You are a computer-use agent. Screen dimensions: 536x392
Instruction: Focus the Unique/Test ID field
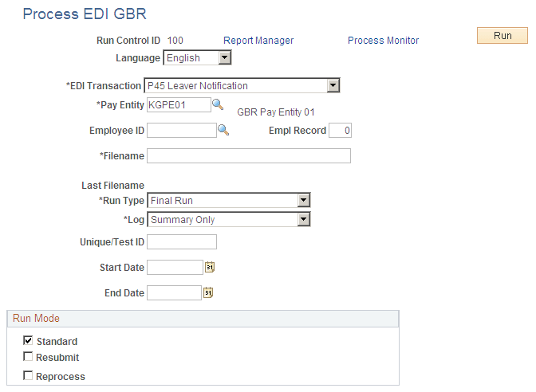(x=182, y=241)
